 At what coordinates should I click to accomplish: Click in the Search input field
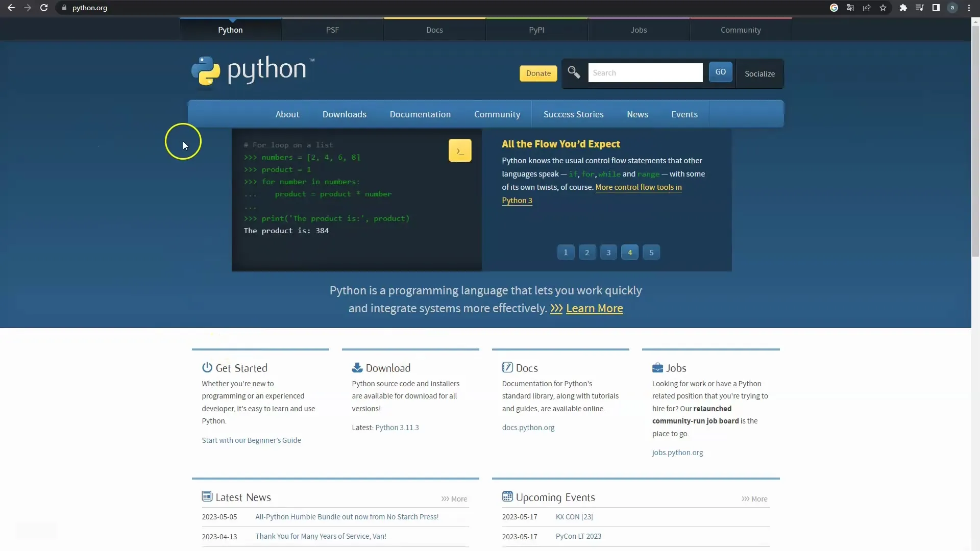(645, 72)
